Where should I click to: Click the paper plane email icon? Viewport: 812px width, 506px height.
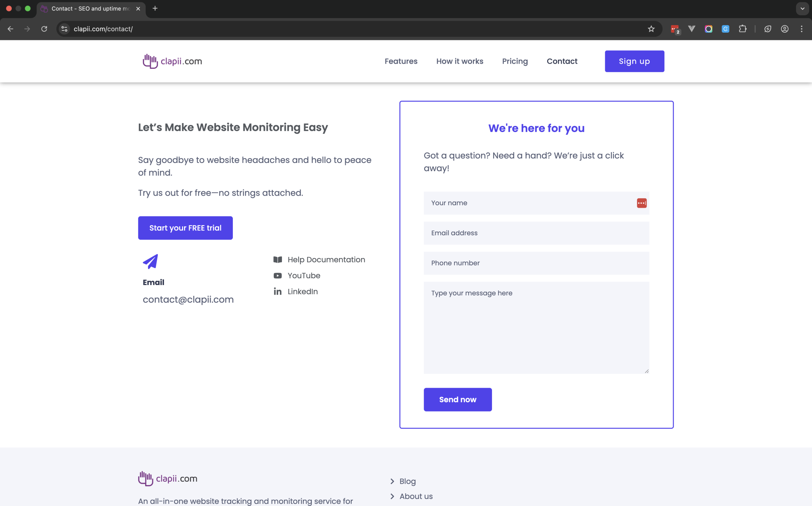[x=150, y=261]
